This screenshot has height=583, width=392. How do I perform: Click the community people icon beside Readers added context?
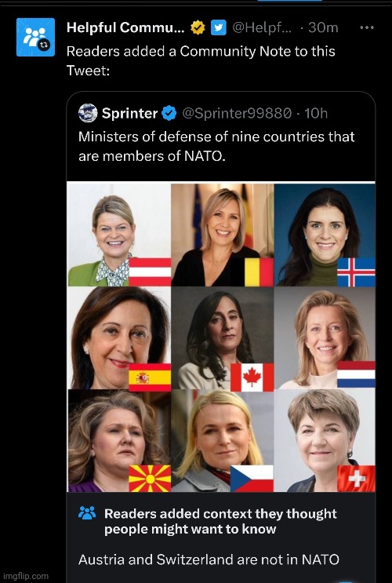(x=87, y=513)
